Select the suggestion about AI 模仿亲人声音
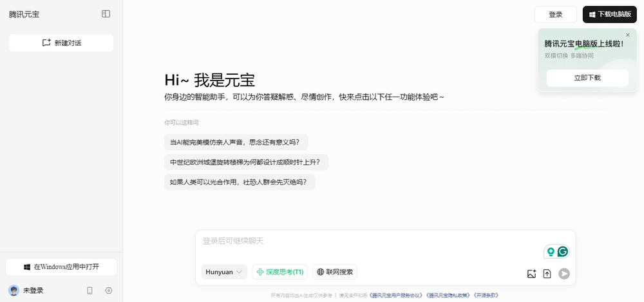This screenshot has width=644, height=302. pyautogui.click(x=236, y=142)
